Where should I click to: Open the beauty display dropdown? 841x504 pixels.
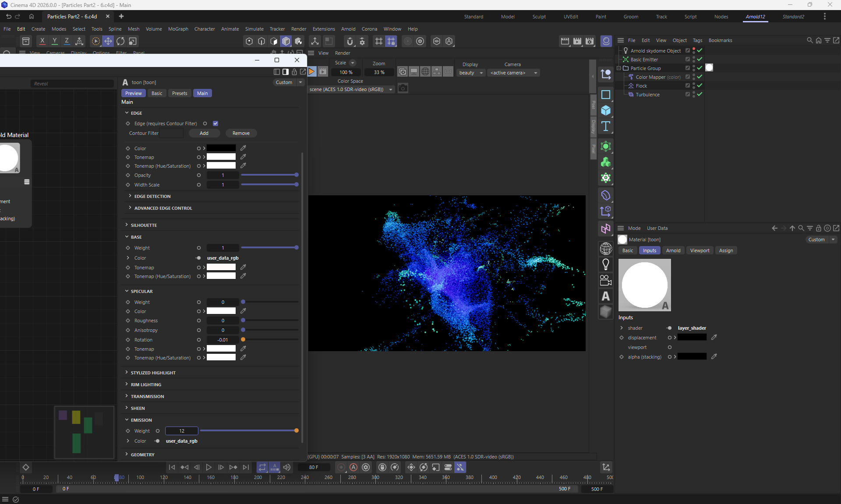coord(471,73)
